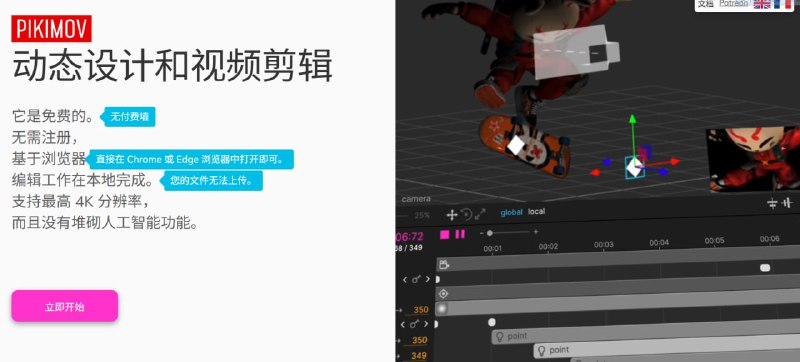Screen dimensions: 800x362
Task: Click the 00:06 mark on the timeline ruler
Action: (769, 238)
